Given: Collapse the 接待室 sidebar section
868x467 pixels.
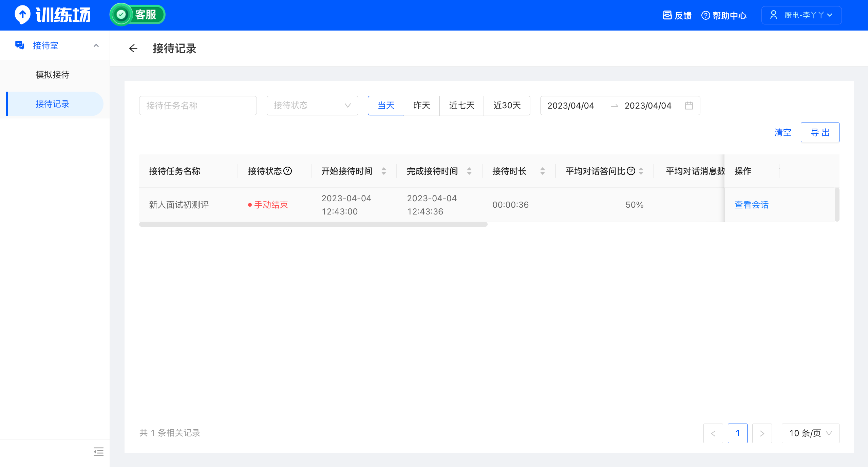Looking at the screenshot, I should [x=96, y=45].
